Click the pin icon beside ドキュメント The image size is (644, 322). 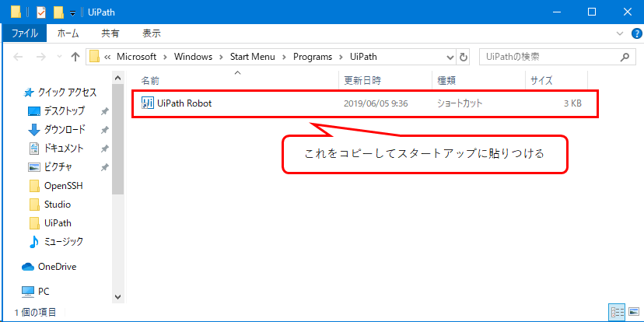pos(105,149)
